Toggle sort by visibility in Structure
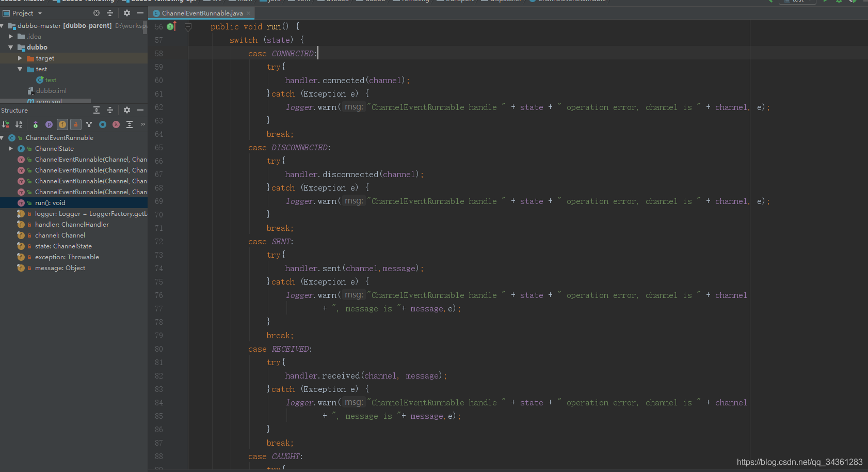Image resolution: width=868 pixels, height=472 pixels. pyautogui.click(x=6, y=124)
